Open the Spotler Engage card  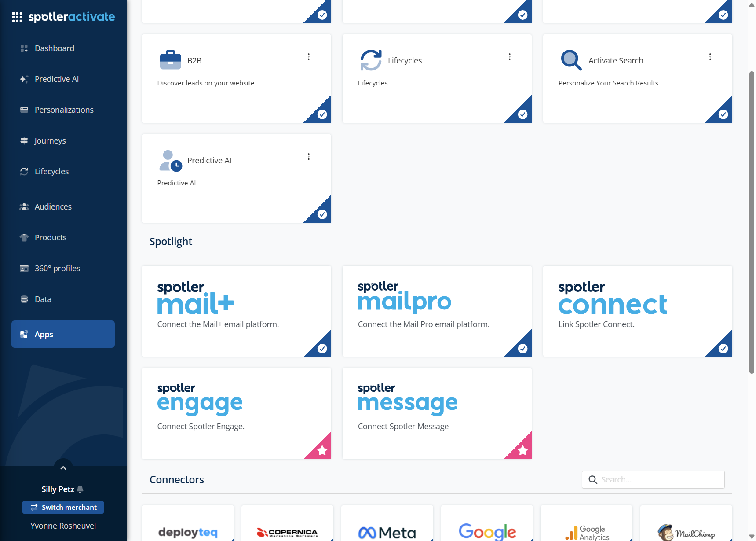pyautogui.click(x=236, y=413)
